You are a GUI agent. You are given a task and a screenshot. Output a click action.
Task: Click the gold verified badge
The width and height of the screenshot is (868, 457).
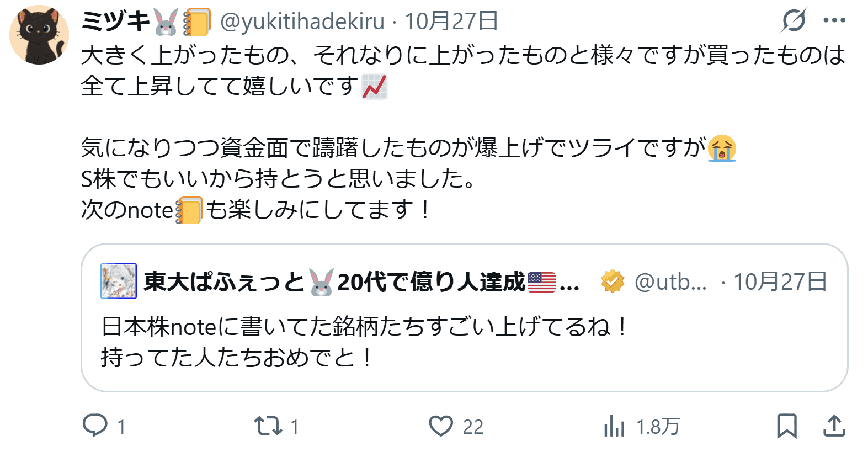613,281
